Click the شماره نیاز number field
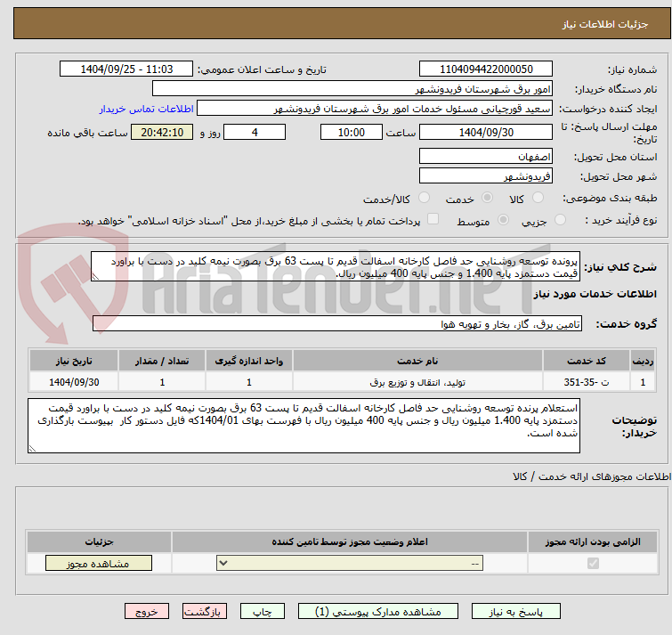The image size is (672, 635). (486, 69)
